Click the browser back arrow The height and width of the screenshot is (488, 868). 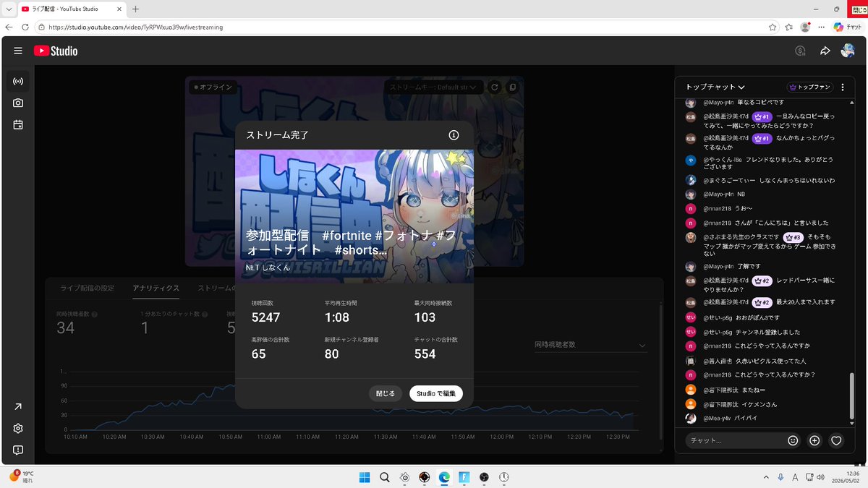coord(8,27)
